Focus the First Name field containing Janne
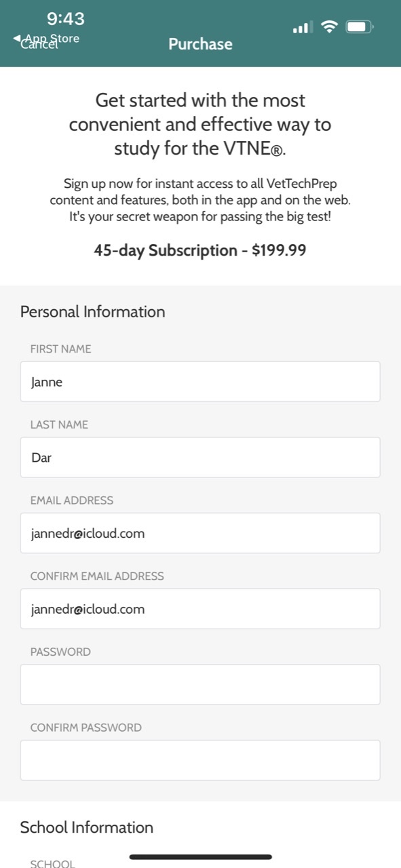 pos(200,381)
